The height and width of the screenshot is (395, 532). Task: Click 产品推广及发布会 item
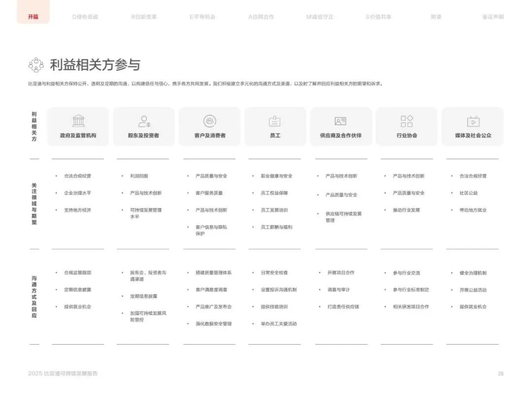tap(213, 307)
